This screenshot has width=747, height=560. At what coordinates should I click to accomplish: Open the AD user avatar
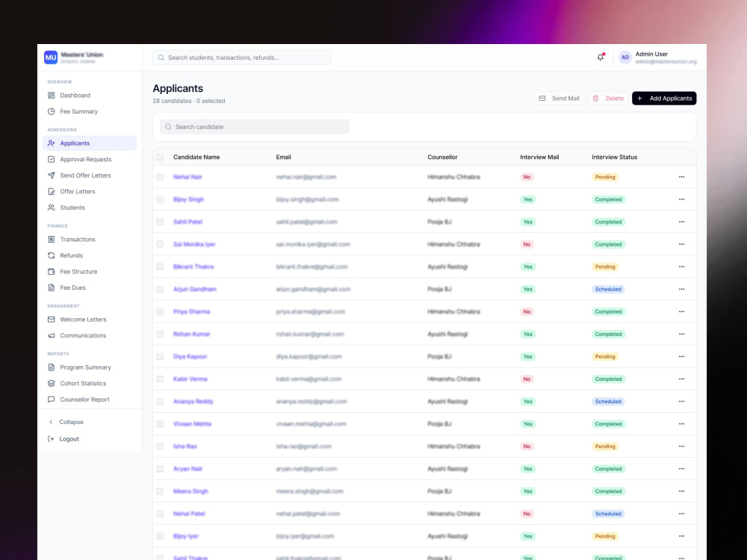(625, 57)
